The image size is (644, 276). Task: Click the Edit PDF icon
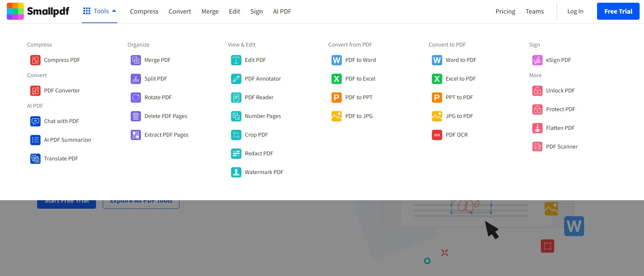(x=236, y=60)
